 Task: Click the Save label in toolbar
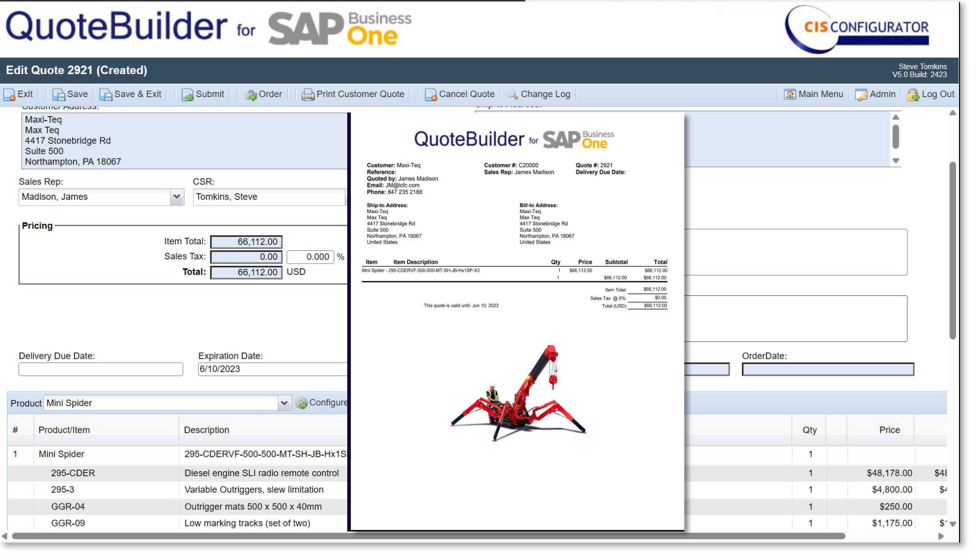tap(77, 94)
